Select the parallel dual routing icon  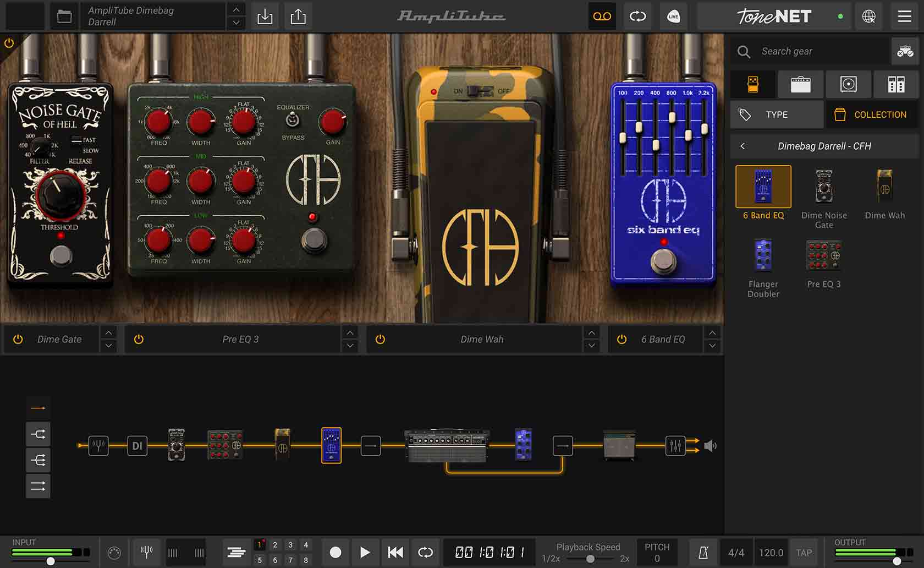tap(38, 486)
